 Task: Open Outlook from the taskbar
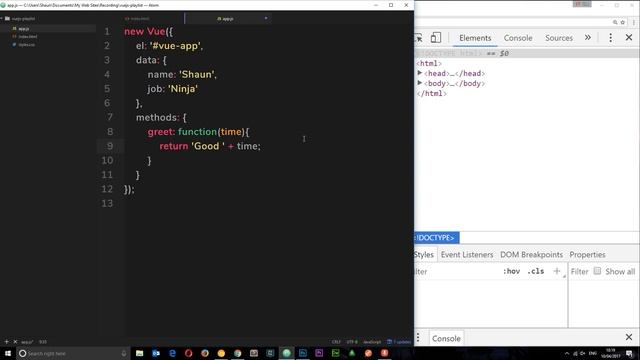156,353
